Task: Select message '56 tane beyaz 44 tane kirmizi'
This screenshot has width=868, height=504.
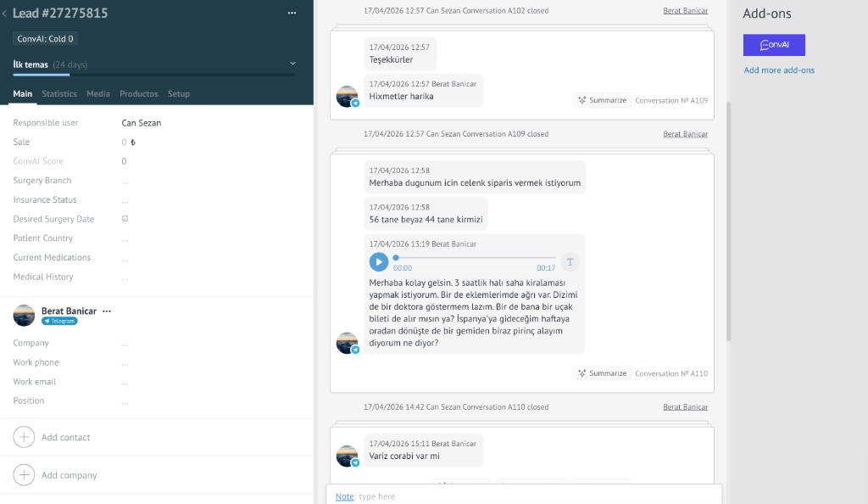Action: click(x=426, y=215)
